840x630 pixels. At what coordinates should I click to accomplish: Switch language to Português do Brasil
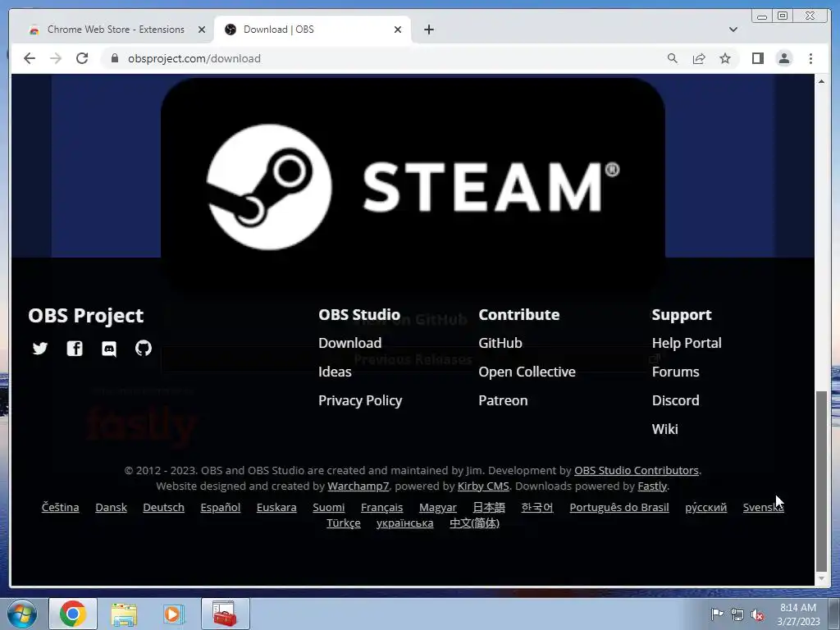point(619,507)
